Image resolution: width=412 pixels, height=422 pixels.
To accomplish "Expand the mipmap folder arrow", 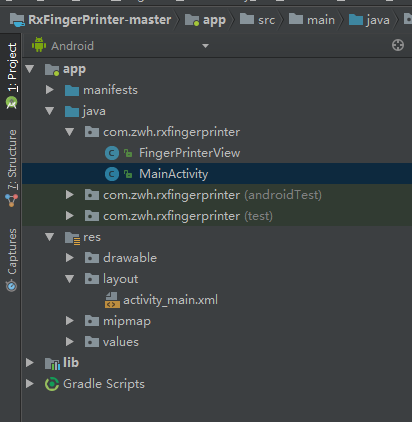I will (x=70, y=321).
